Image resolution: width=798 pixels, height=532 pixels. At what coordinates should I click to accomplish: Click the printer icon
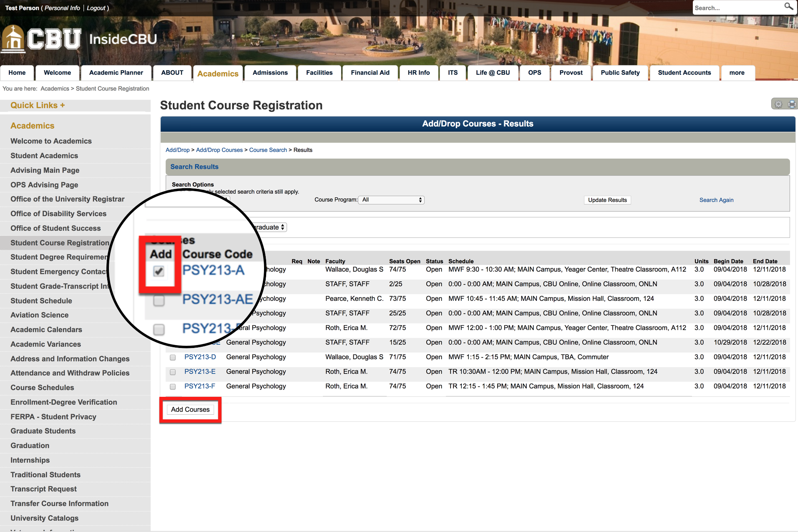(792, 104)
